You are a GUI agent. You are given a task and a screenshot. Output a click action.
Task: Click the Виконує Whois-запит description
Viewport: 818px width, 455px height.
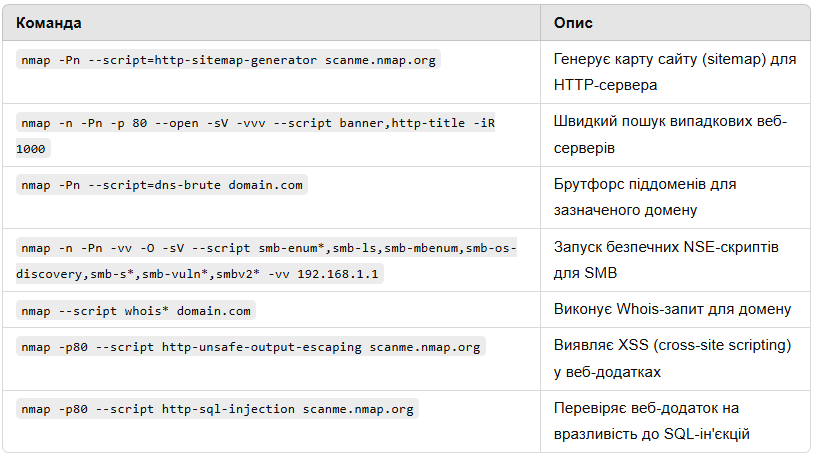coord(672,309)
